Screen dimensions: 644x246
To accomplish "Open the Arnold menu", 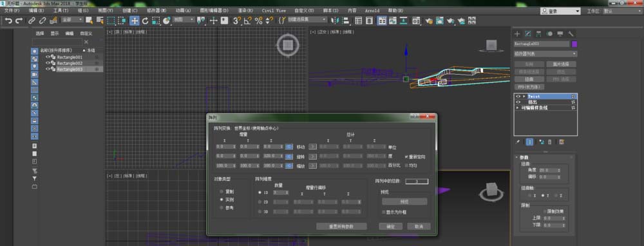I will click(372, 10).
